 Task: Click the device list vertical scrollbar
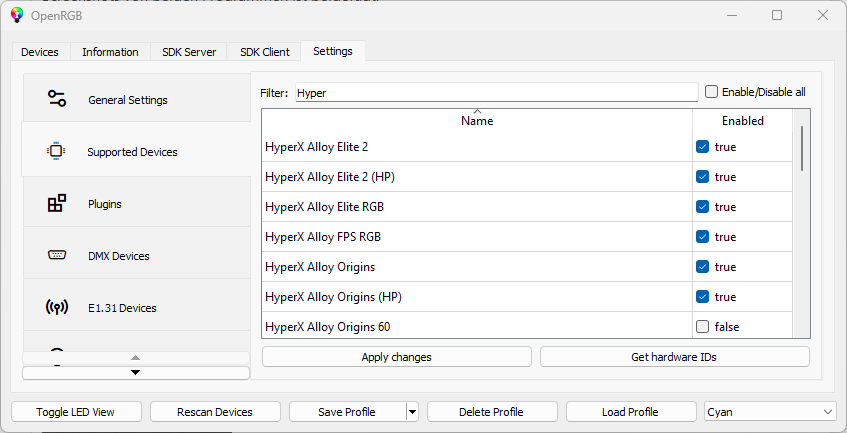point(802,148)
